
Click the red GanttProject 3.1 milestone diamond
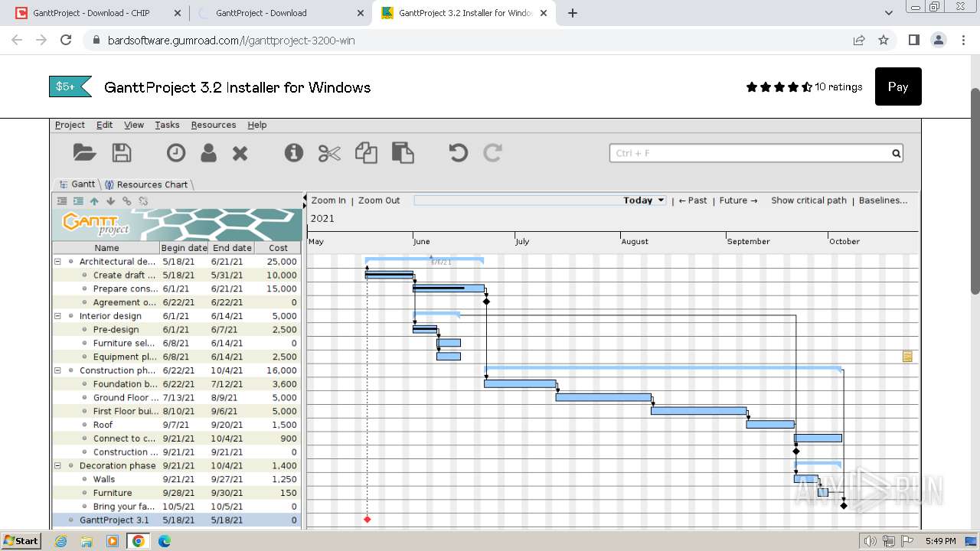367,520
